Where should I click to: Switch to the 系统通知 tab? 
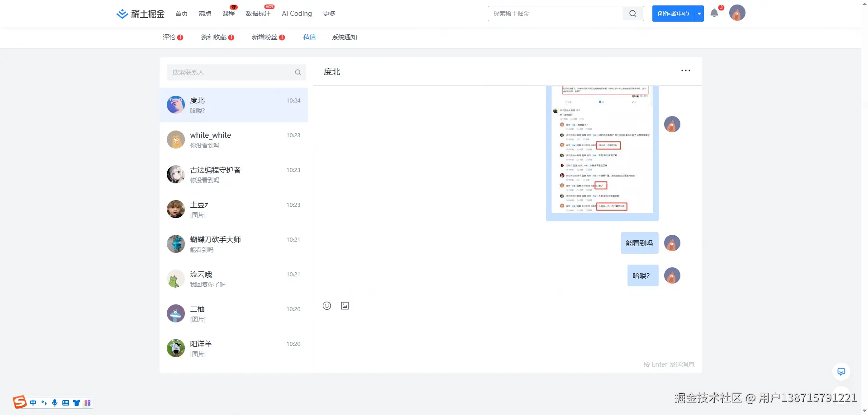[x=344, y=37]
